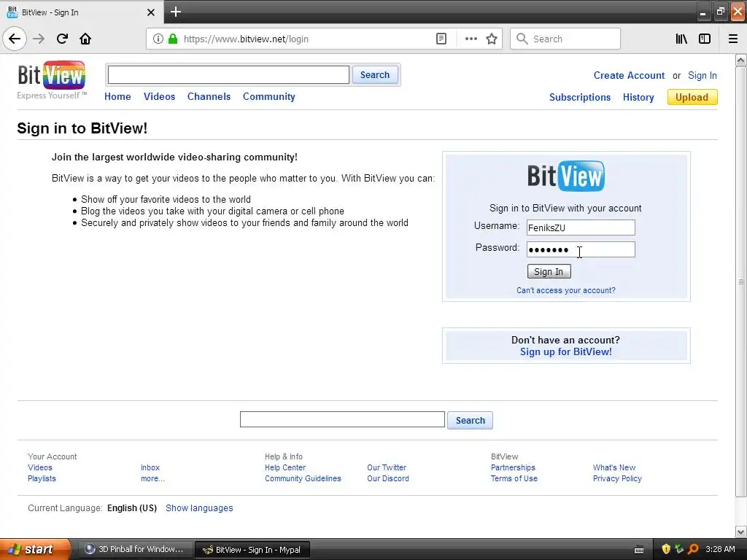
Task: Open the on-screen keyboard taskbar icon
Action: (639, 550)
